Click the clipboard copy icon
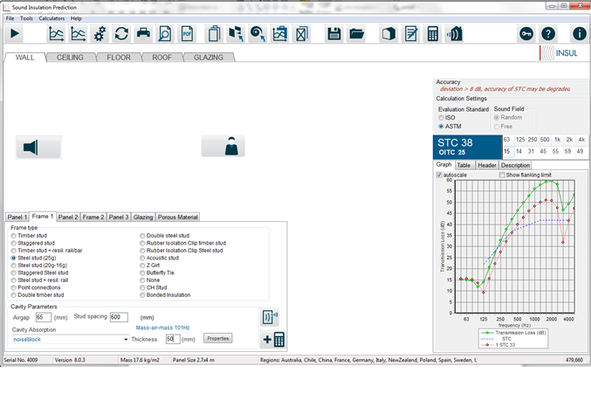The image size is (591, 395). click(214, 34)
